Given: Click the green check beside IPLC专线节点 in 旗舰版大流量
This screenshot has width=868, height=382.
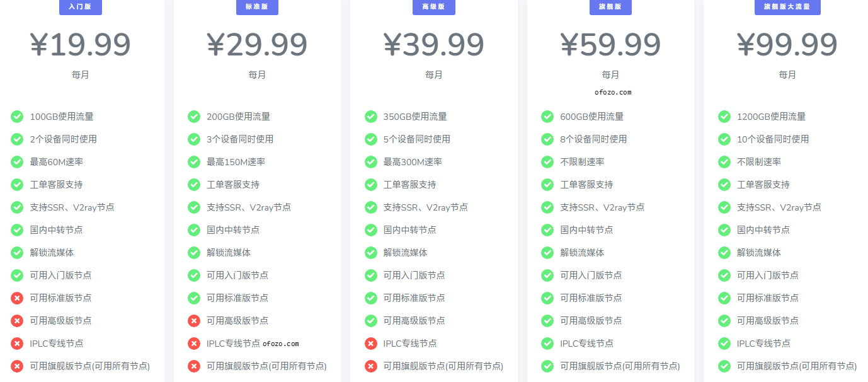Looking at the screenshot, I should [x=724, y=344].
